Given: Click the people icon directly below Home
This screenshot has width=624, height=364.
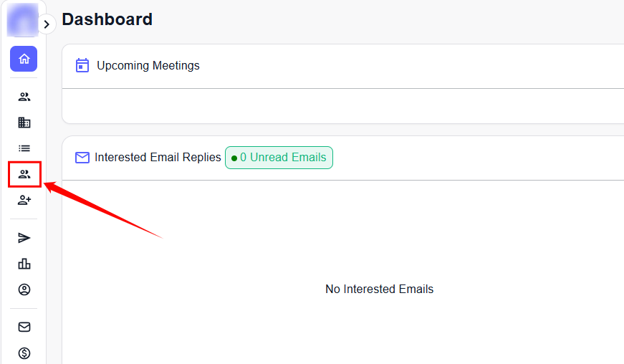Looking at the screenshot, I should 24,97.
